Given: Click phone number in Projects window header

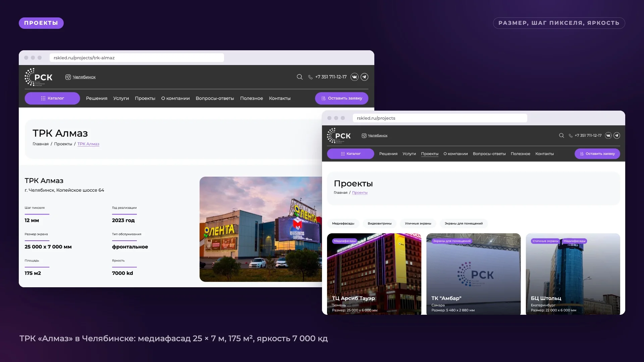Looking at the screenshot, I should point(585,136).
